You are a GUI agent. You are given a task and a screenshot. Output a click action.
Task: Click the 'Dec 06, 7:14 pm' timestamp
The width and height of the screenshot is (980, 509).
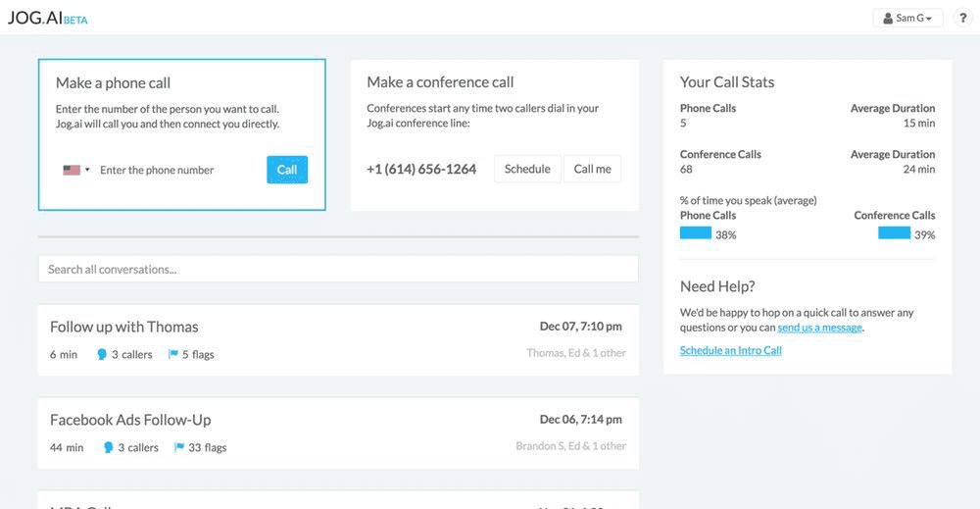click(580, 420)
